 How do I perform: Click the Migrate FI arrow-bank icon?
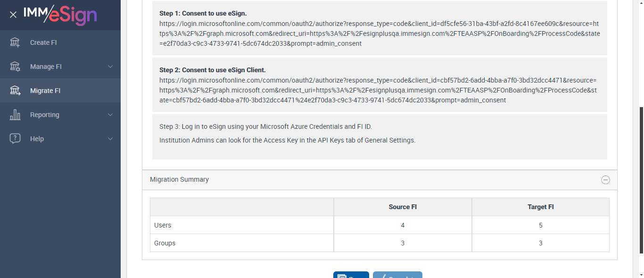click(x=15, y=91)
